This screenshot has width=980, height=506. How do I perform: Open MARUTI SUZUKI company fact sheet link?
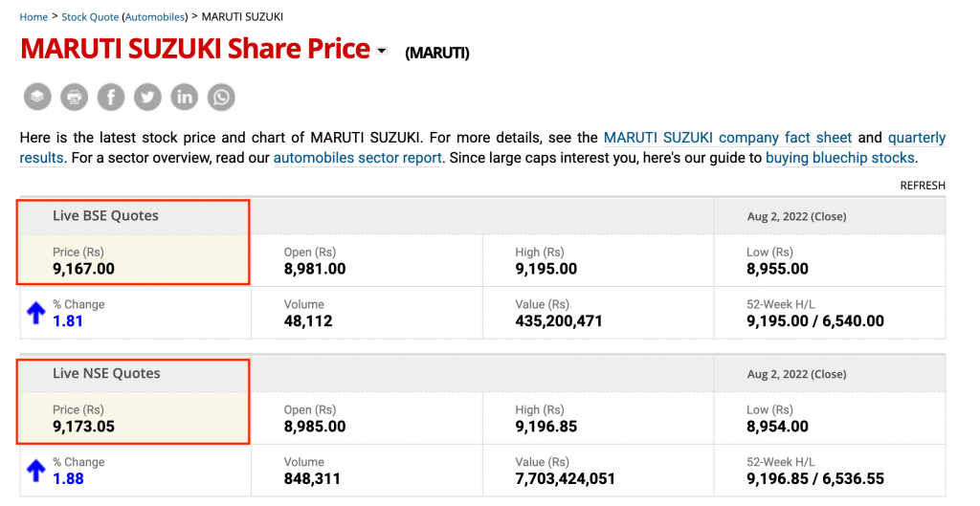pyautogui.click(x=727, y=138)
